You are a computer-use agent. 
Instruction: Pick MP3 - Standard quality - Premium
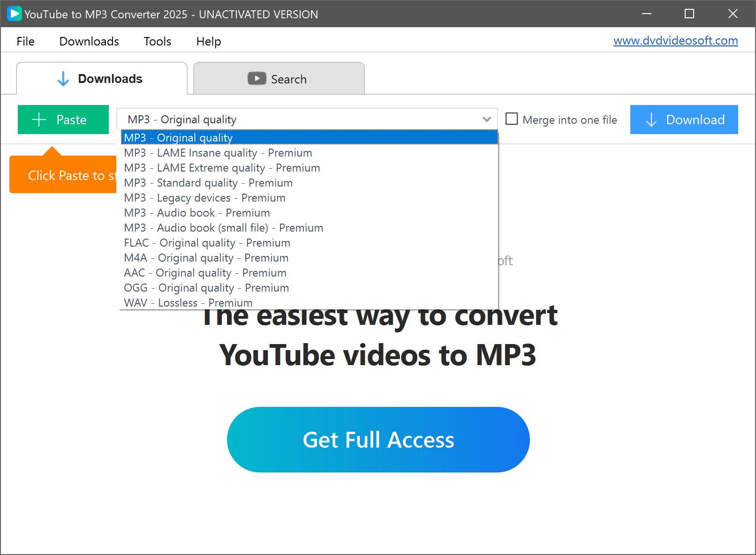pos(310,183)
